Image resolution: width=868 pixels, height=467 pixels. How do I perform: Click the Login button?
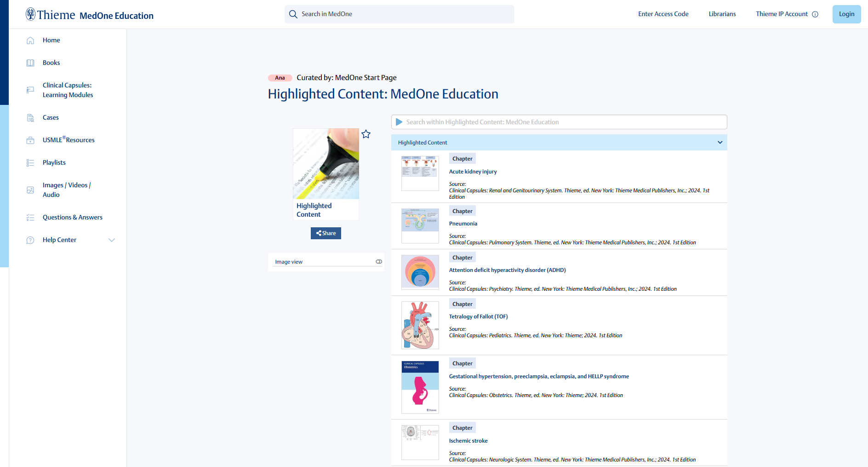(x=846, y=14)
